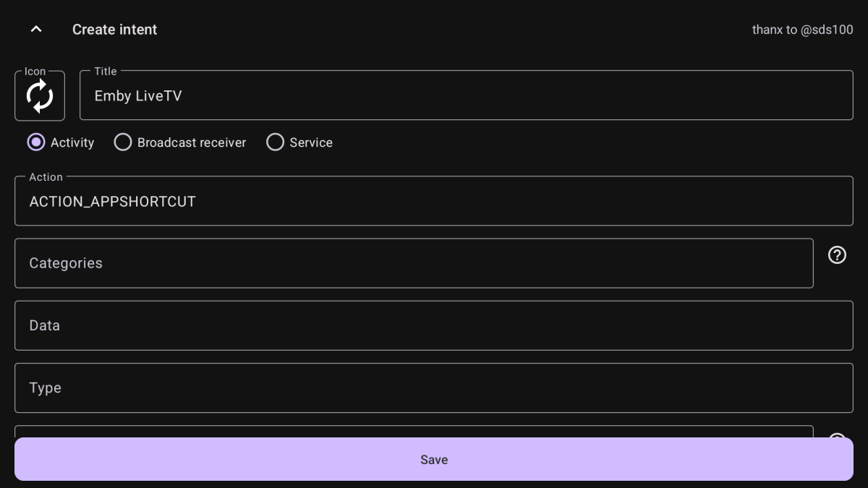Click the floating 'Action' label
Screen dimensions: 868x488
coord(46,177)
